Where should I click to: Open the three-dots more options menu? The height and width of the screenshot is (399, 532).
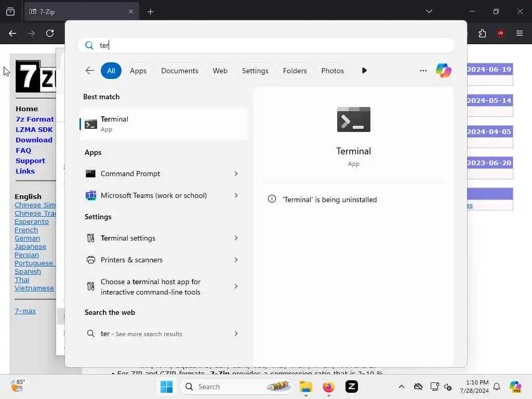click(x=423, y=71)
